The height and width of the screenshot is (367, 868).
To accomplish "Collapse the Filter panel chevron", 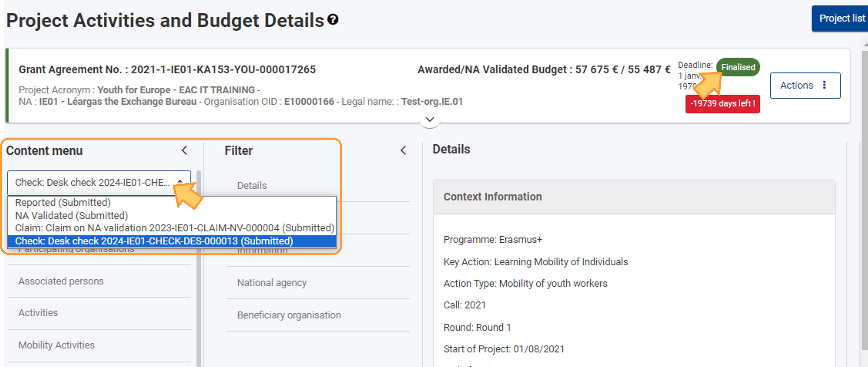I will 403,150.
